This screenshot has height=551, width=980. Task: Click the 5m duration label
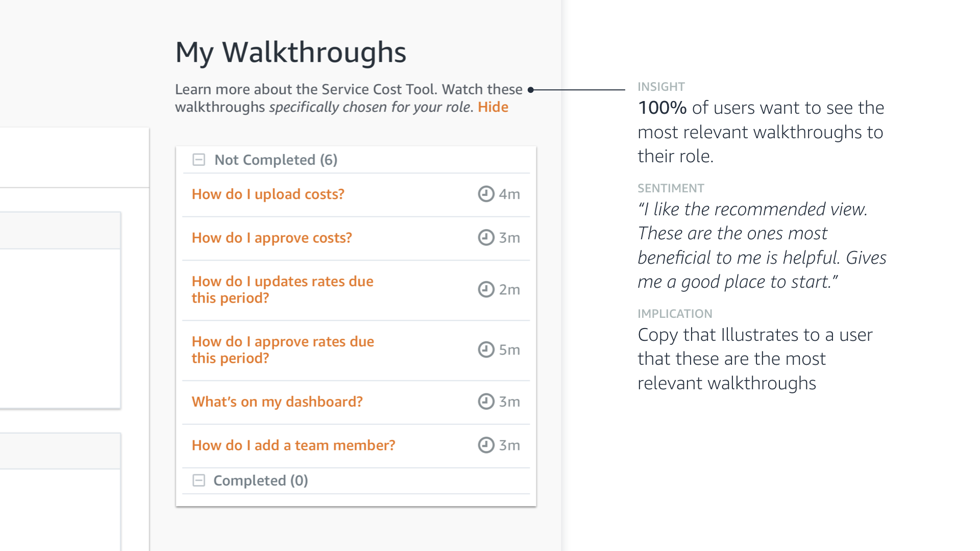coord(509,350)
